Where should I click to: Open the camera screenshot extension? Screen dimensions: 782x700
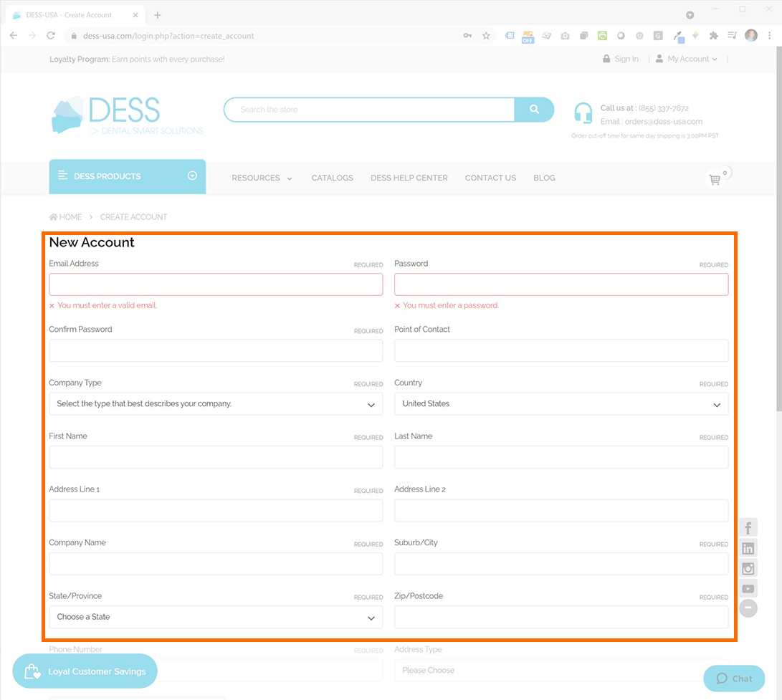click(565, 36)
